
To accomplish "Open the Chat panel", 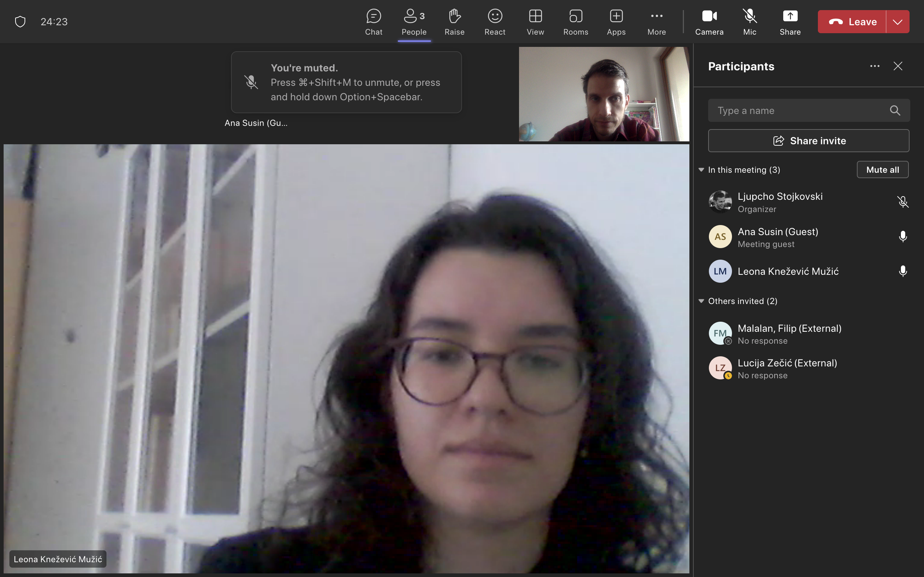I will coord(373,22).
